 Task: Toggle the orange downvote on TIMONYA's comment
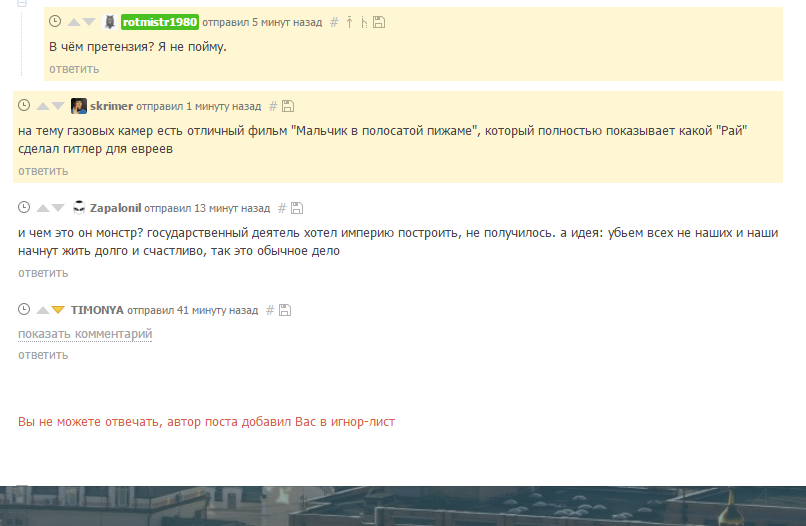tap(58, 310)
